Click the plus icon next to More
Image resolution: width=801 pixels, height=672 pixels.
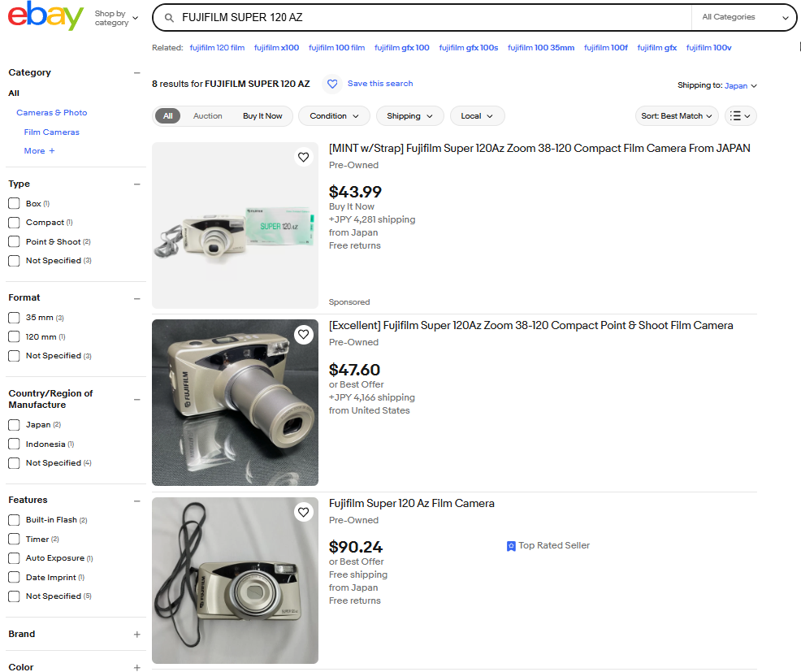point(52,151)
